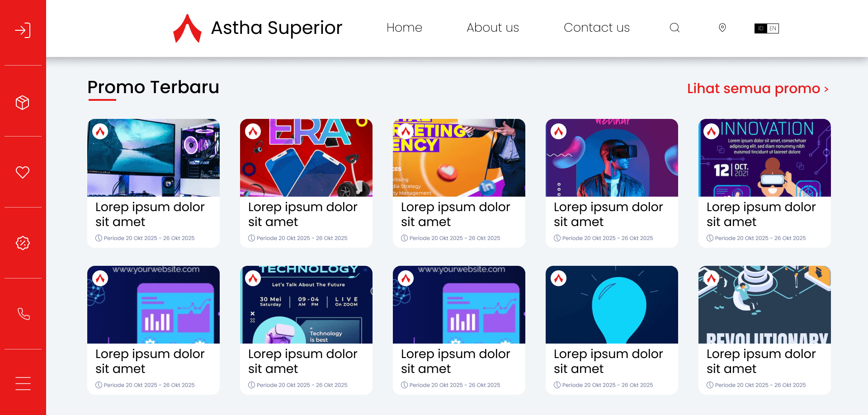Click the login arrow icon in sidebar
The image size is (868, 415).
(x=23, y=30)
